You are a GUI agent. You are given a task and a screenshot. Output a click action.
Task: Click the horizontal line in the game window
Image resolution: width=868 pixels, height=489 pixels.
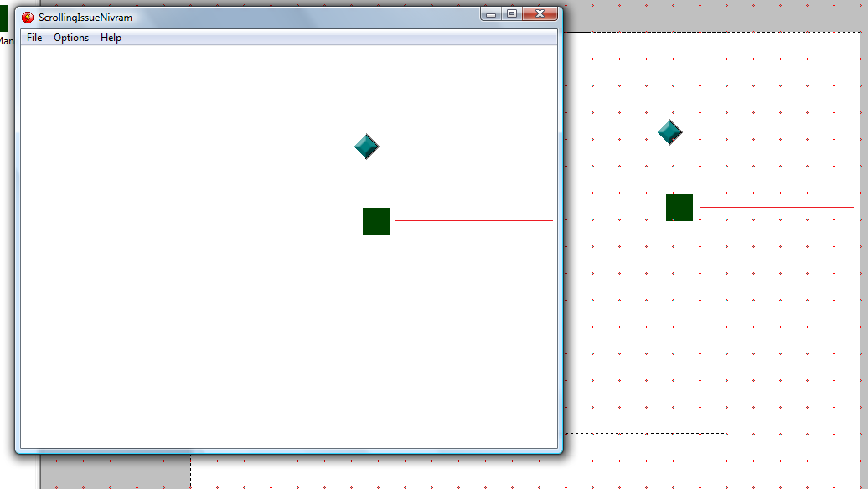473,220
